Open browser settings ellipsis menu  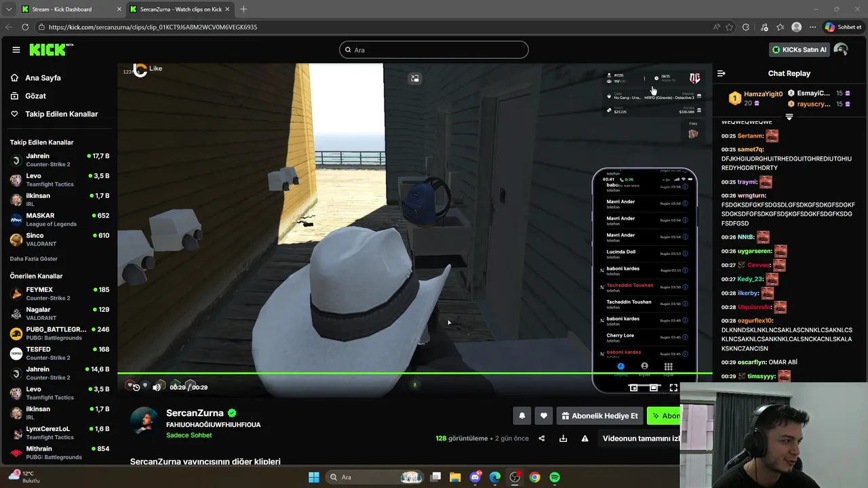pyautogui.click(x=812, y=27)
